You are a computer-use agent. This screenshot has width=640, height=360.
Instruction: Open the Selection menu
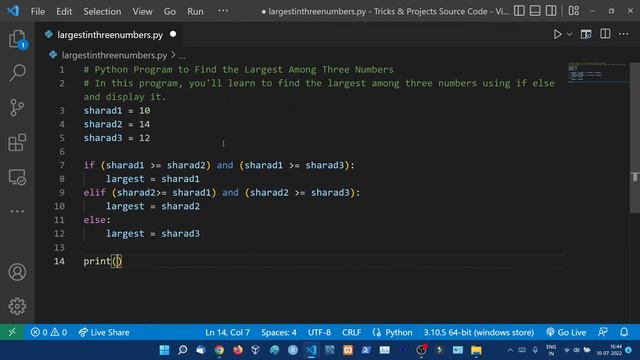tap(102, 11)
